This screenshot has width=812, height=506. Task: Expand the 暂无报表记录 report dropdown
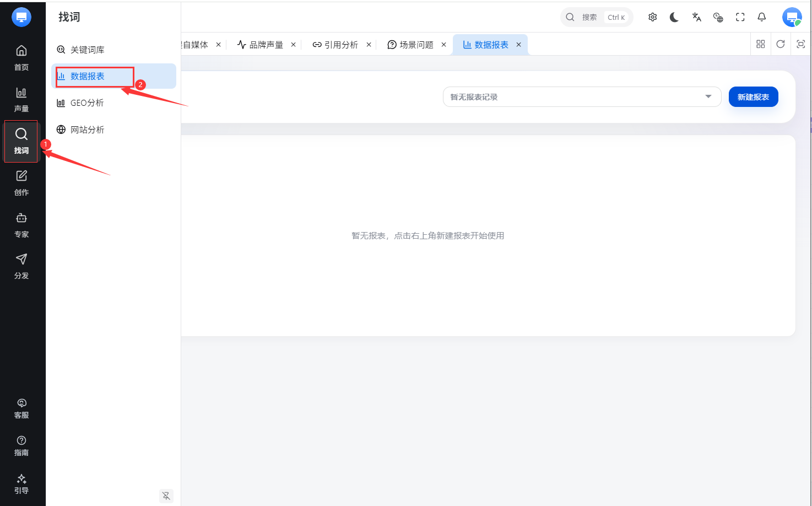[582, 97]
